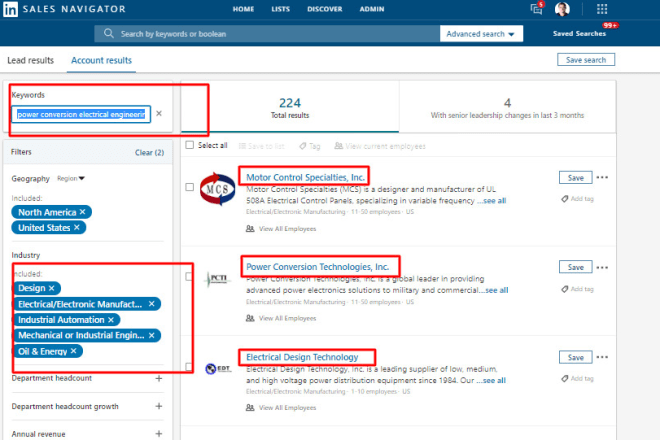Add tag to Motor Control Specialties
The width and height of the screenshot is (660, 440).
578,199
